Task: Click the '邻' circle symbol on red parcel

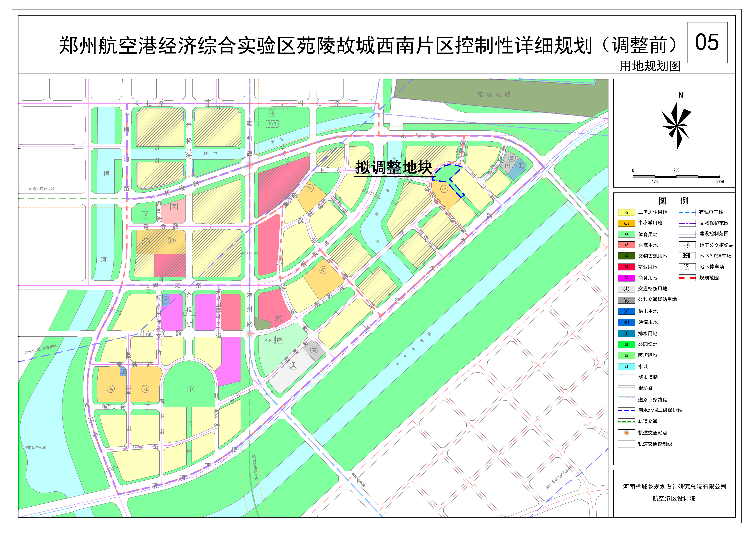Action: pos(278,318)
